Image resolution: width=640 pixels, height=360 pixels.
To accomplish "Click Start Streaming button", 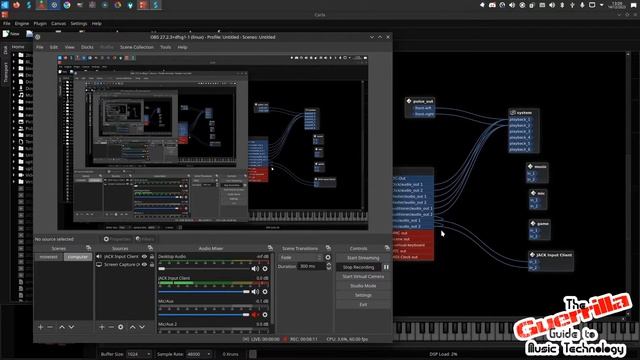I will pyautogui.click(x=363, y=258).
